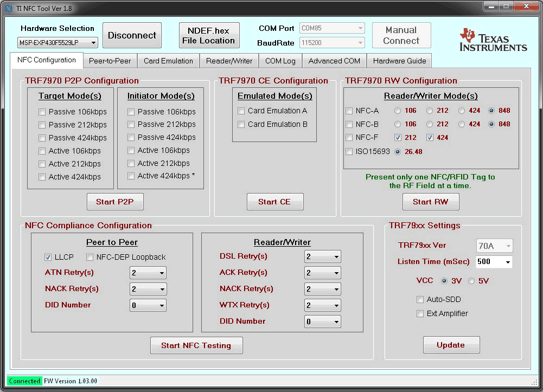Open the Hardware Selection dropdown
Viewport: 543px width, 392px height.
93,42
